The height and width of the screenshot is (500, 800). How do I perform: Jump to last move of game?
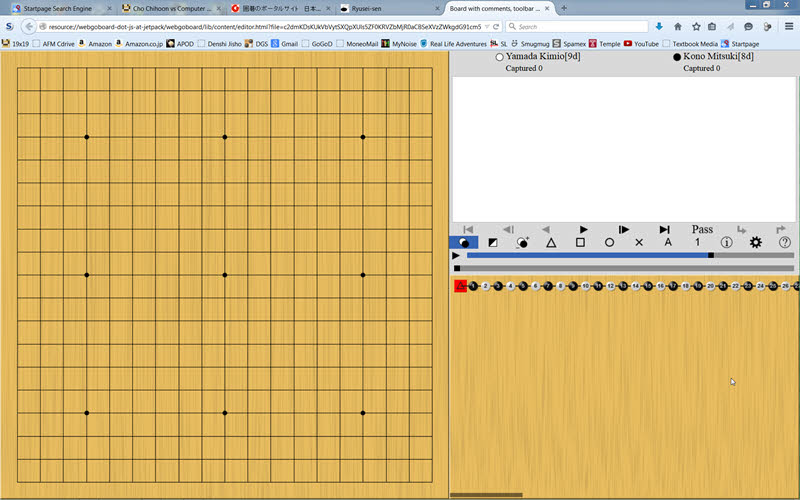tap(664, 229)
